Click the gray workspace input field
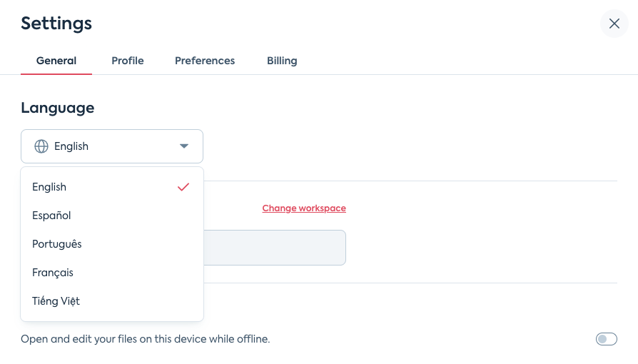The width and height of the screenshot is (638, 364). pyautogui.click(x=275, y=248)
